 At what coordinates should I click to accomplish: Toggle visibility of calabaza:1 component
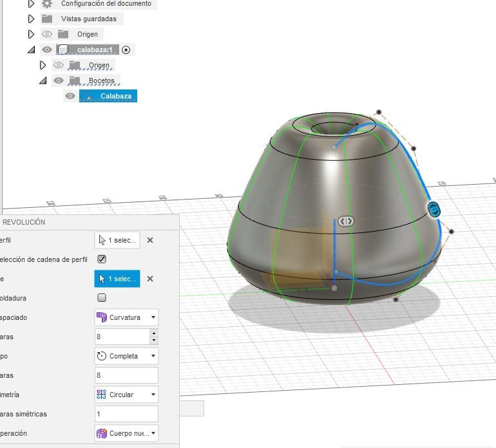click(47, 50)
